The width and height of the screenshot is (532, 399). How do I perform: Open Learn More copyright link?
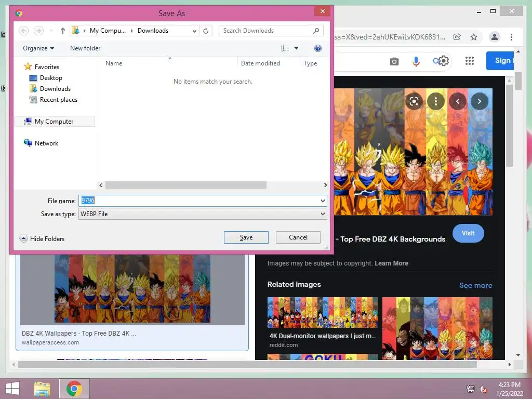pos(391,263)
